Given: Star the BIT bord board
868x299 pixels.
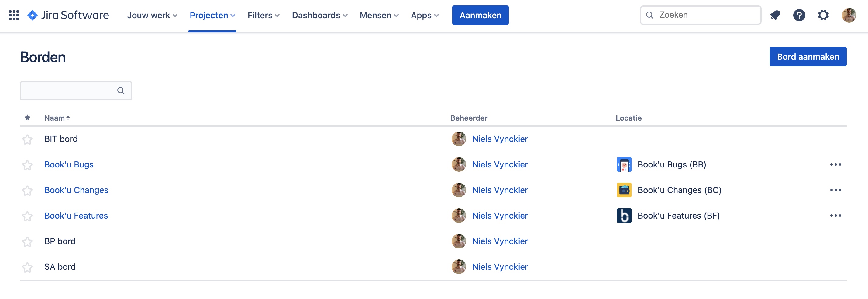Looking at the screenshot, I should point(27,139).
